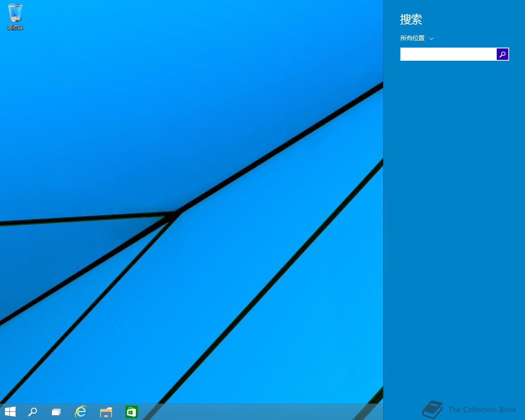Open the Windows Start button
525x420 pixels.
point(10,411)
